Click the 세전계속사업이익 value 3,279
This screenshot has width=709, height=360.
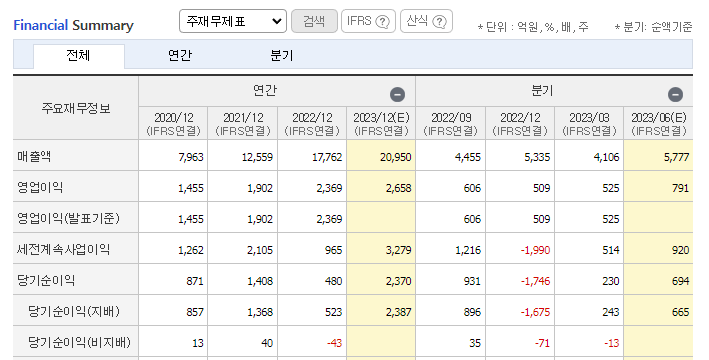point(398,250)
